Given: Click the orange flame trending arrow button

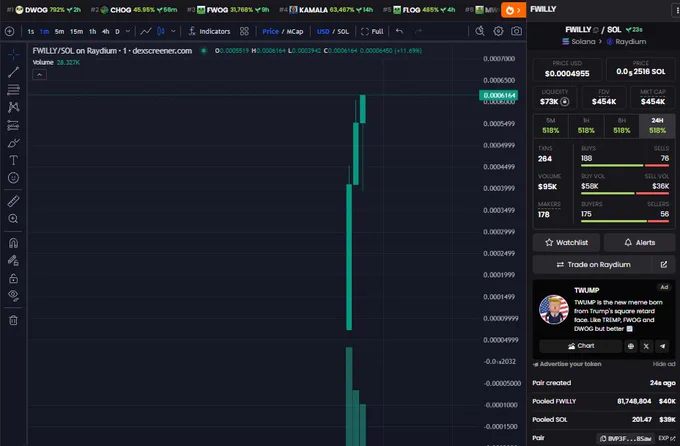Looking at the screenshot, I should click(513, 10).
